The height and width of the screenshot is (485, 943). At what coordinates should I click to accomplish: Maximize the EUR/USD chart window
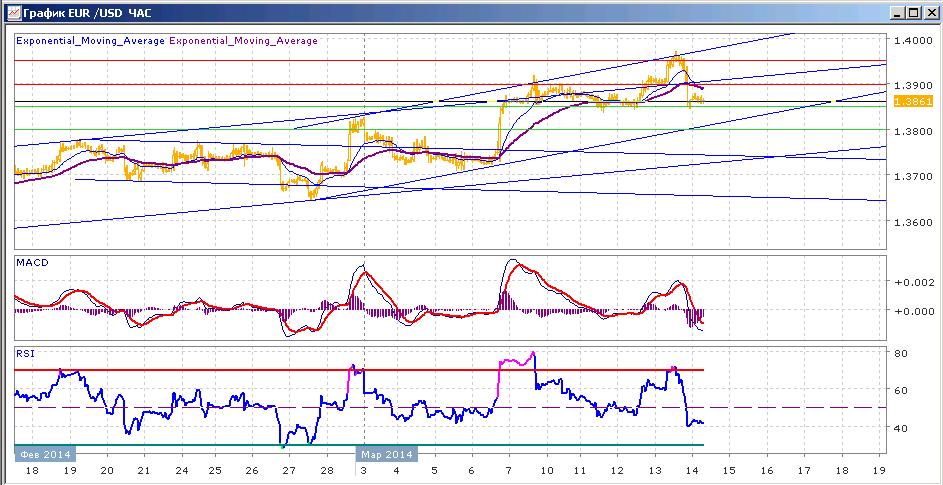pyautogui.click(x=913, y=12)
